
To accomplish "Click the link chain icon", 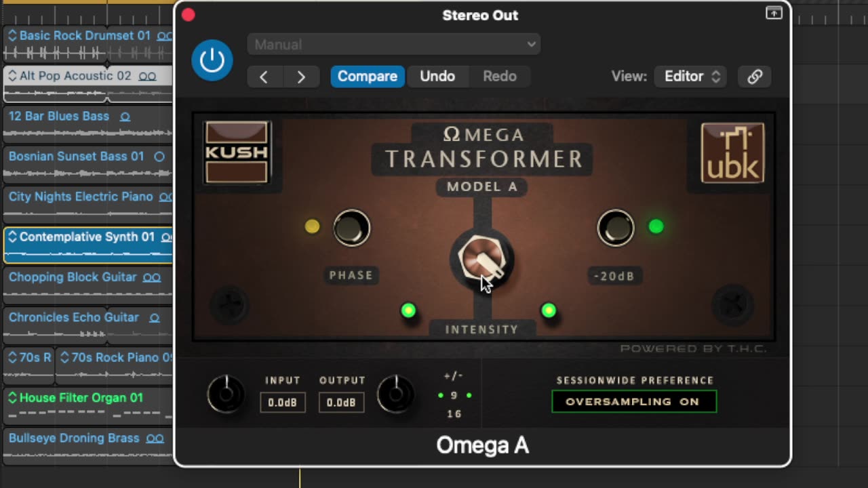I will click(755, 77).
